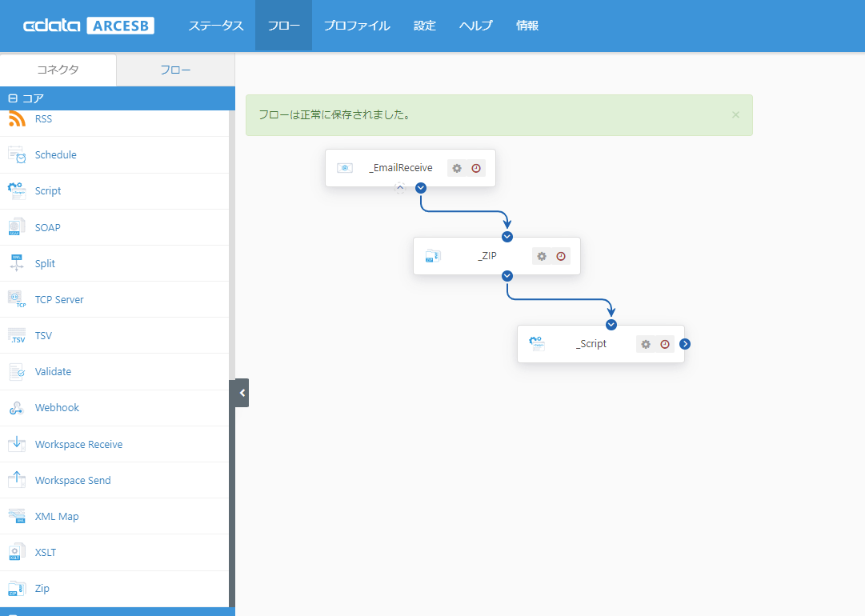Select the SOAP label
The height and width of the screenshot is (616, 865).
tap(48, 228)
